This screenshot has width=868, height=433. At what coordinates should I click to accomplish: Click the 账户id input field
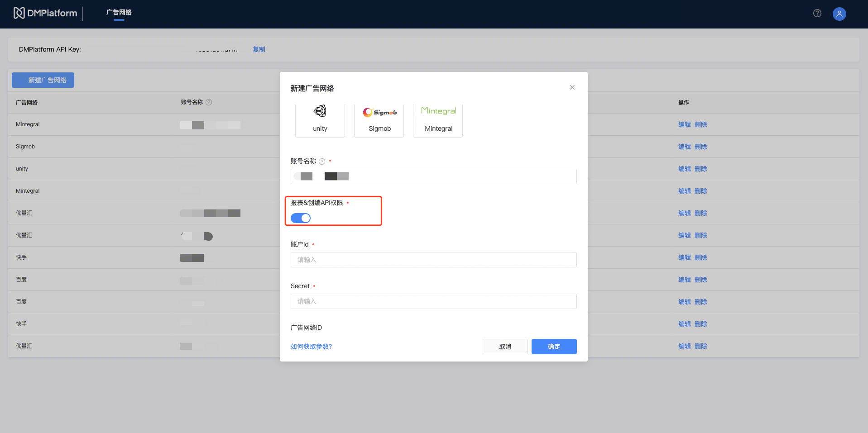point(433,260)
